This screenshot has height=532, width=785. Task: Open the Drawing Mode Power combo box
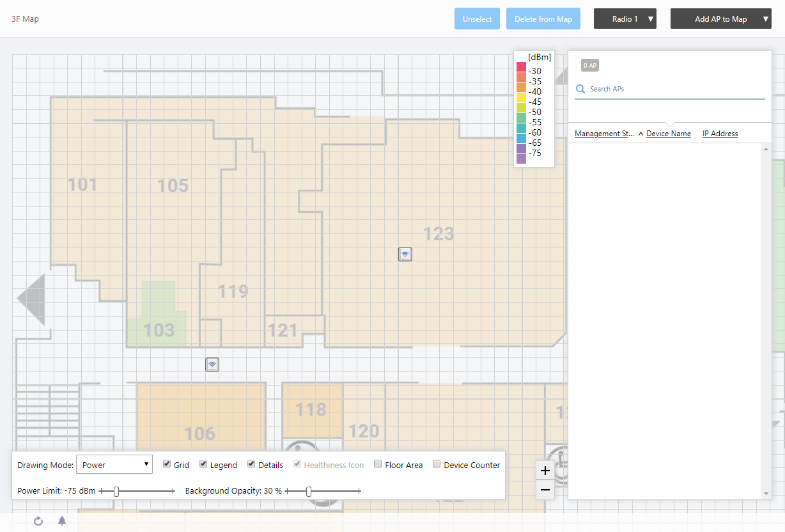114,465
